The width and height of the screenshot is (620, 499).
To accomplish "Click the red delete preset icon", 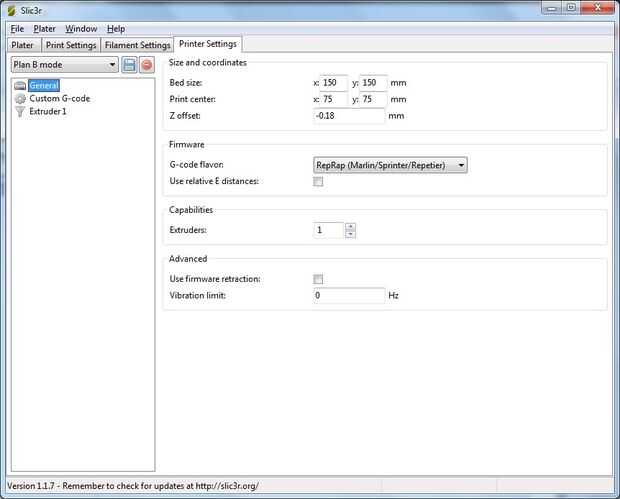I will click(147, 65).
